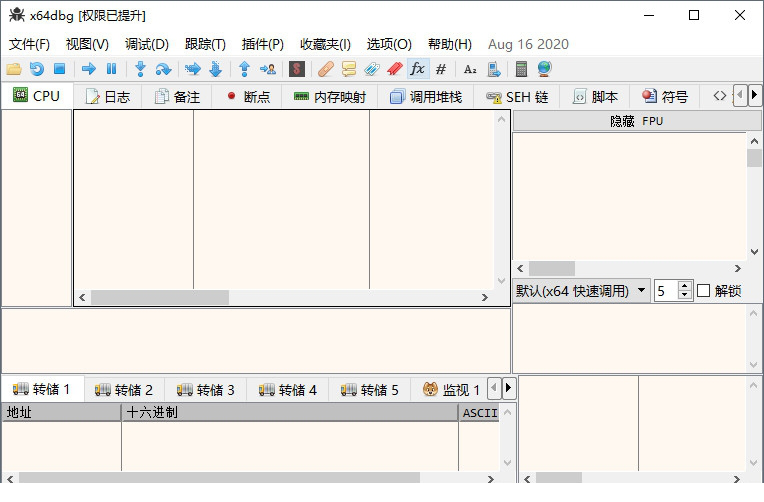The width and height of the screenshot is (764, 502).
Task: Click the disassembly horizontal scrollbar thumb
Action: tap(160, 297)
